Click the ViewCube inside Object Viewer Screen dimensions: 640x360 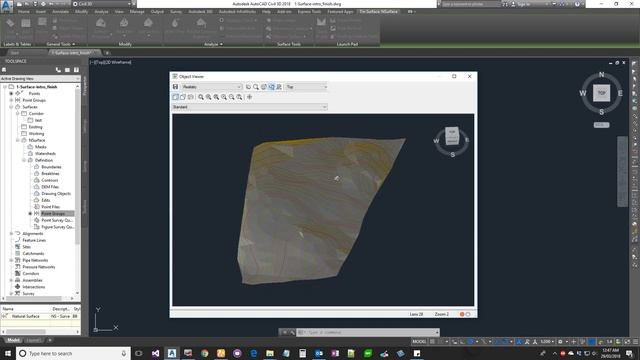(x=452, y=136)
